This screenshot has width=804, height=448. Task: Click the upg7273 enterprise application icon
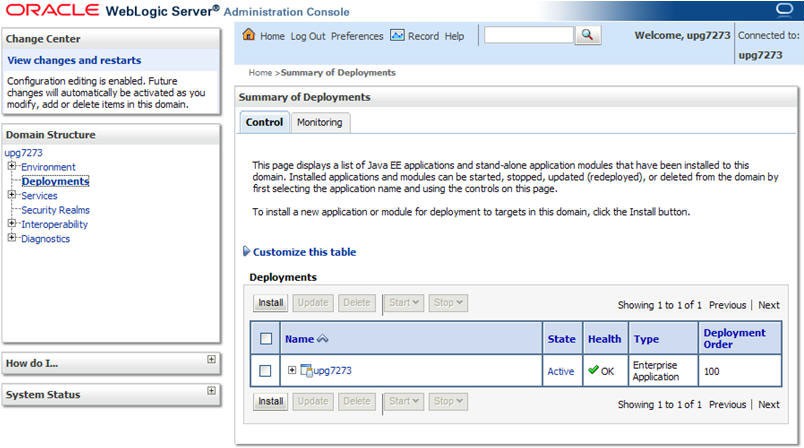pyautogui.click(x=306, y=370)
